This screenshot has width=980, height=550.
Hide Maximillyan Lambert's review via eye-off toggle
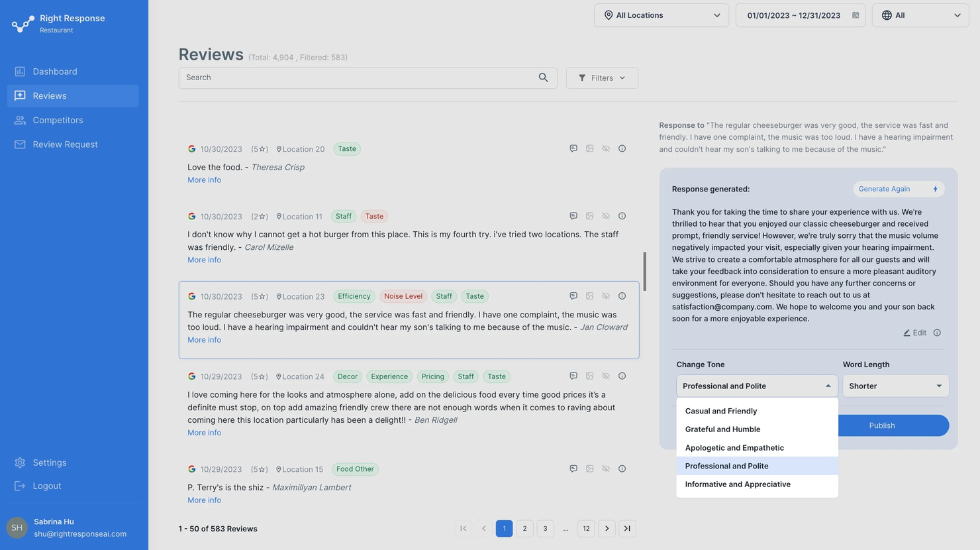606,468
